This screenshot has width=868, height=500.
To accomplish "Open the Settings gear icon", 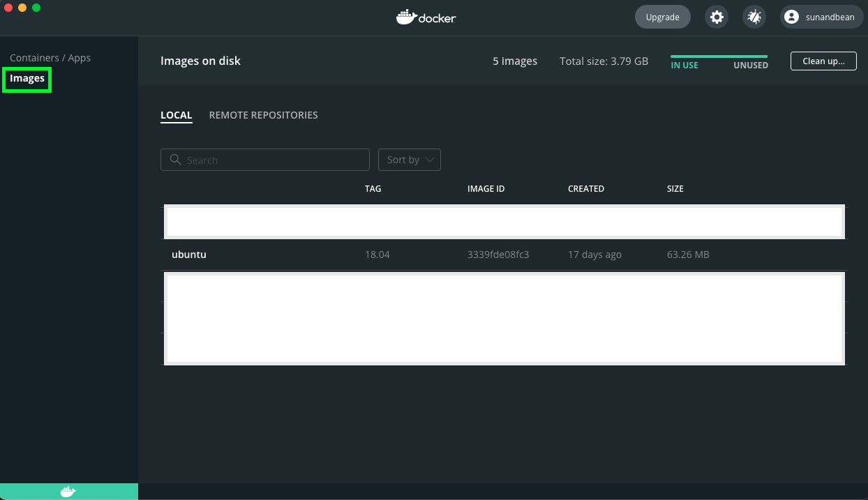I will click(x=717, y=17).
